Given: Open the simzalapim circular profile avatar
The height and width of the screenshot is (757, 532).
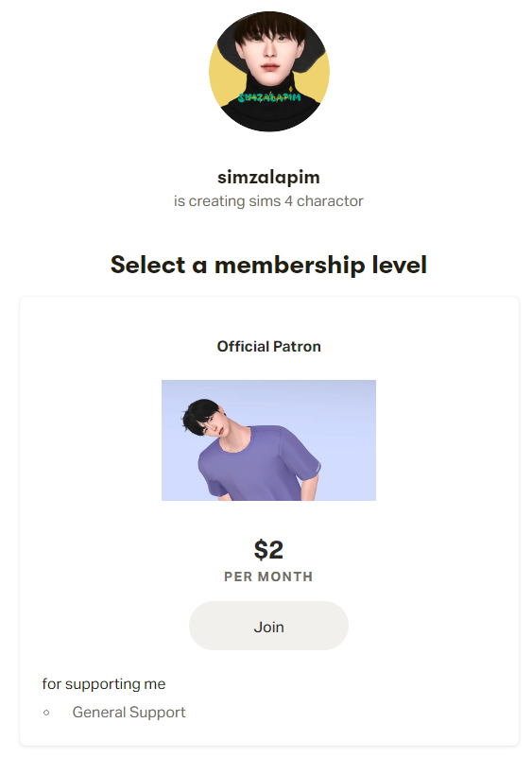Looking at the screenshot, I should 269,72.
